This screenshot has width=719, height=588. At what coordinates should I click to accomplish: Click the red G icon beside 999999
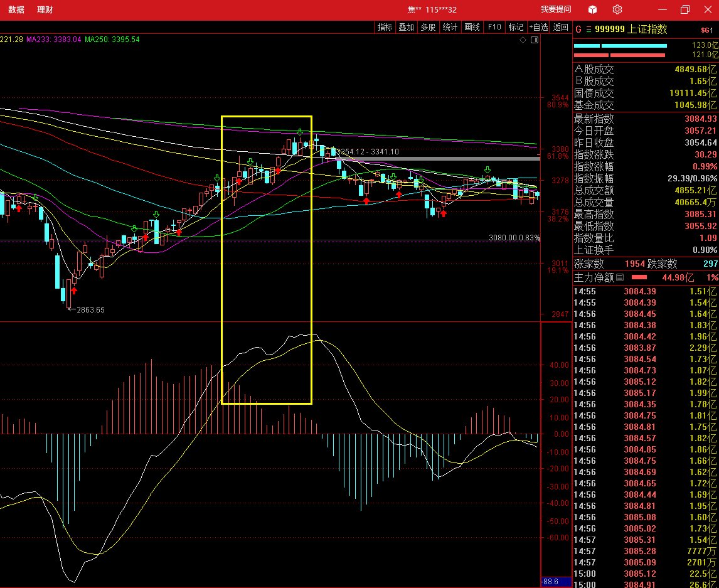(x=578, y=29)
